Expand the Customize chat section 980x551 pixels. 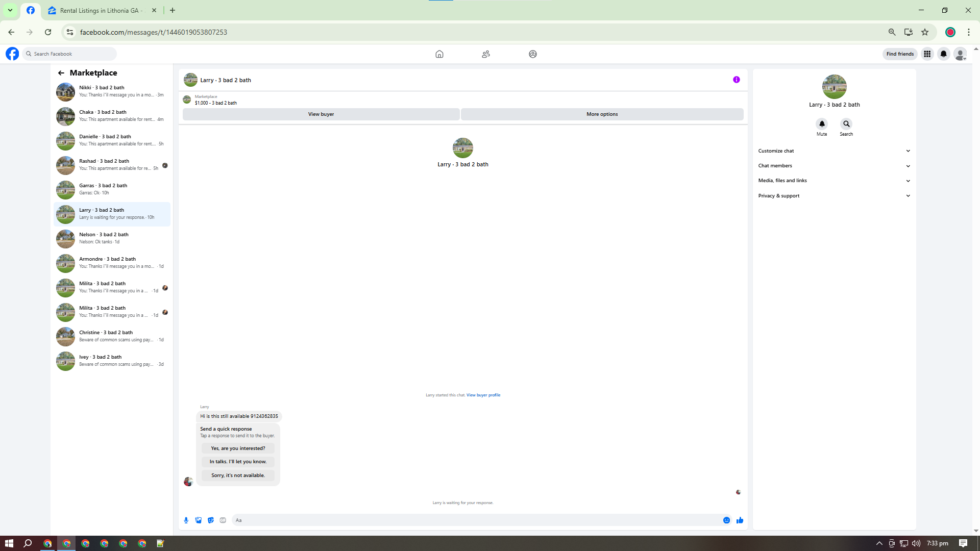pos(834,151)
